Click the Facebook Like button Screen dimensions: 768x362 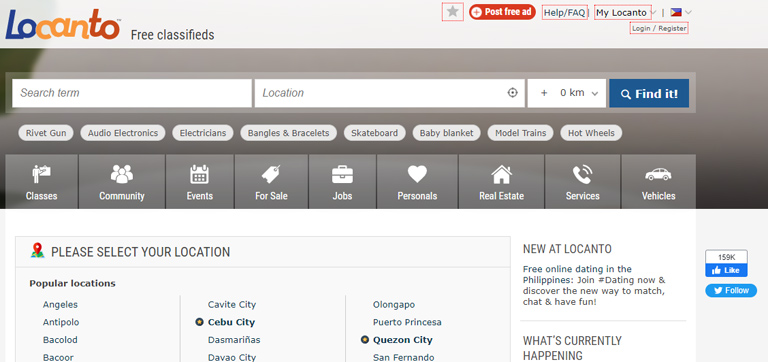tap(726, 270)
